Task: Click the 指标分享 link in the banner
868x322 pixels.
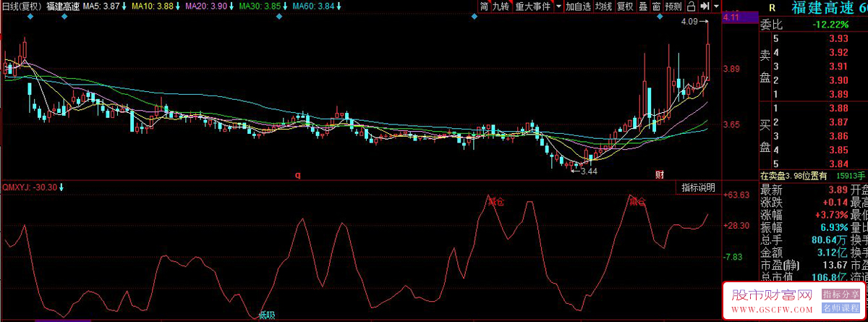Action: click(839, 295)
